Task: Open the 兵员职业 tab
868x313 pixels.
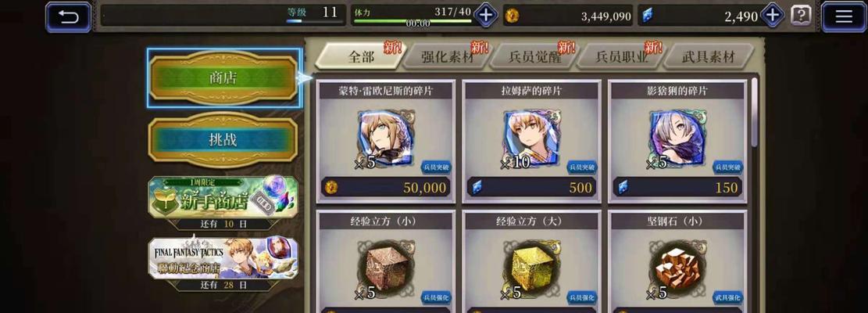Action: tap(621, 56)
